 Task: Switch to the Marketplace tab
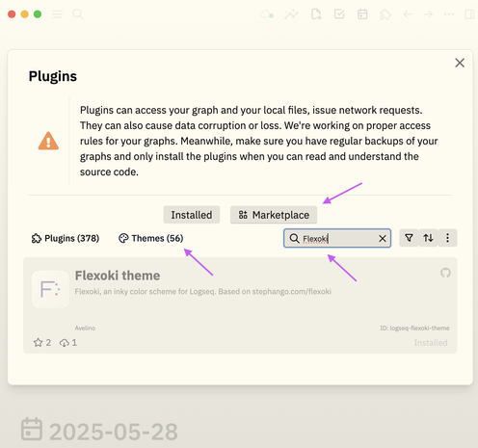click(274, 215)
